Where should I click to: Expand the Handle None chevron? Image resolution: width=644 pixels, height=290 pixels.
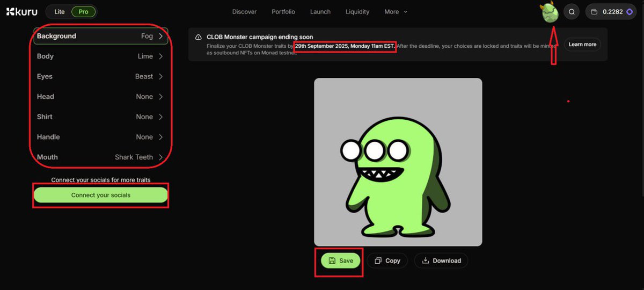pyautogui.click(x=160, y=137)
